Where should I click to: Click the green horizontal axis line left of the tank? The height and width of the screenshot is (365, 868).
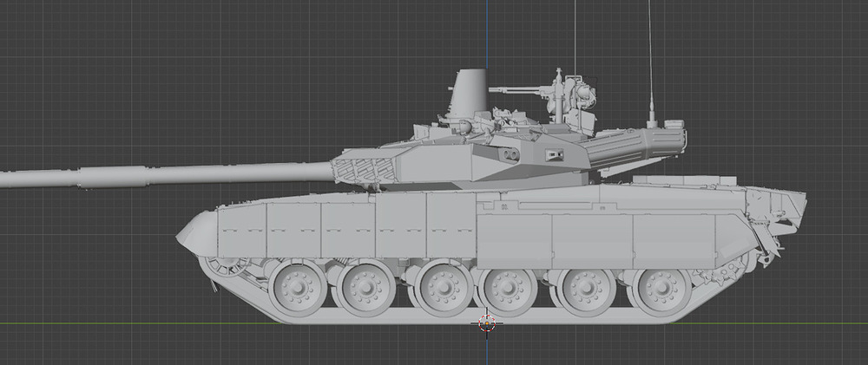(x=130, y=323)
